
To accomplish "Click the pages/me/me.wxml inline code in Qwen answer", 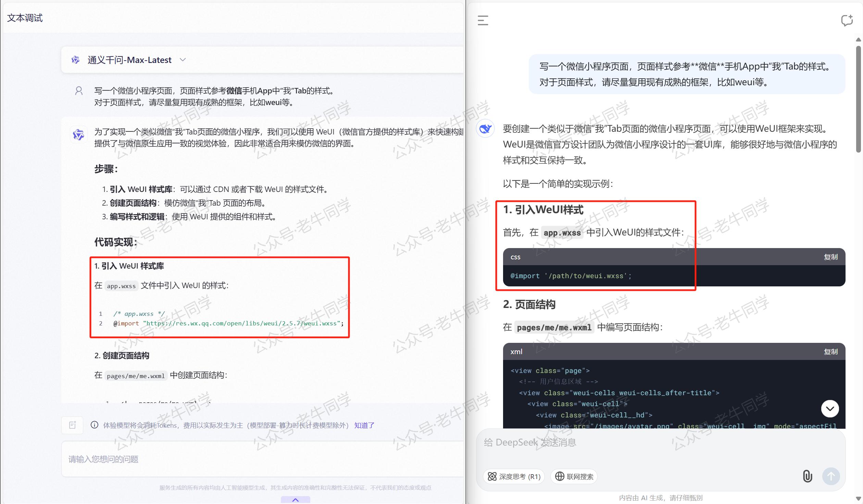I will [136, 376].
